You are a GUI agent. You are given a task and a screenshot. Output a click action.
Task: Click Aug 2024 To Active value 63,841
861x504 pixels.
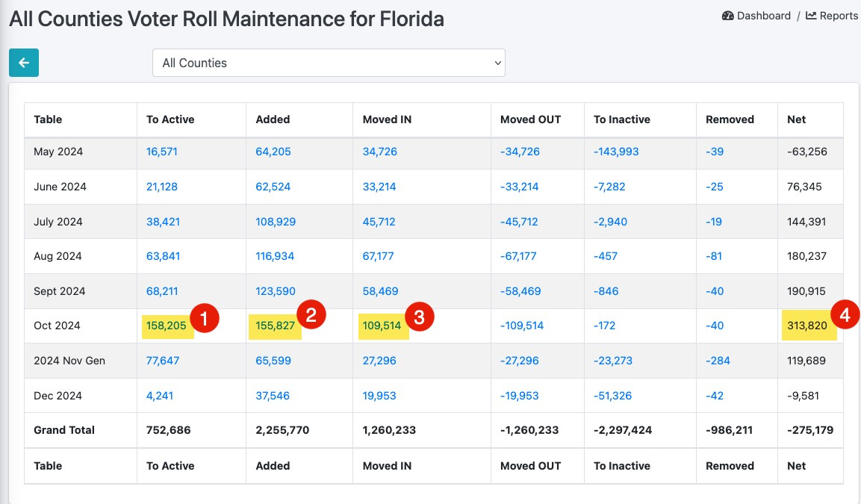coord(163,256)
